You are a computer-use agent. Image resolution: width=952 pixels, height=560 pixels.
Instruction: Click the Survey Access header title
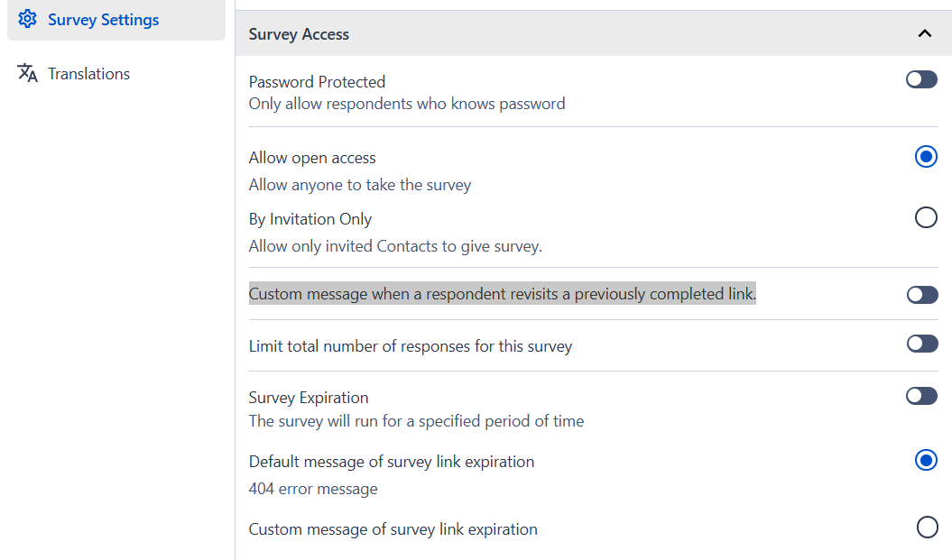[299, 34]
